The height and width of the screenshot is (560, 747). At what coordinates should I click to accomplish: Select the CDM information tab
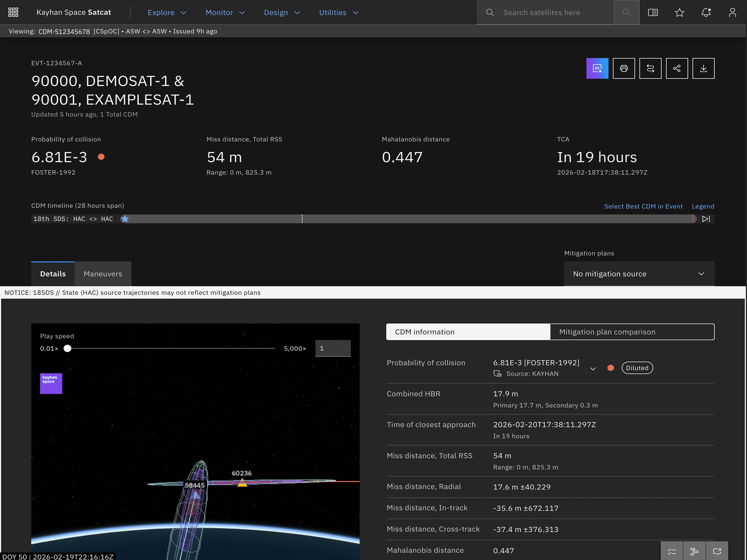coord(468,332)
